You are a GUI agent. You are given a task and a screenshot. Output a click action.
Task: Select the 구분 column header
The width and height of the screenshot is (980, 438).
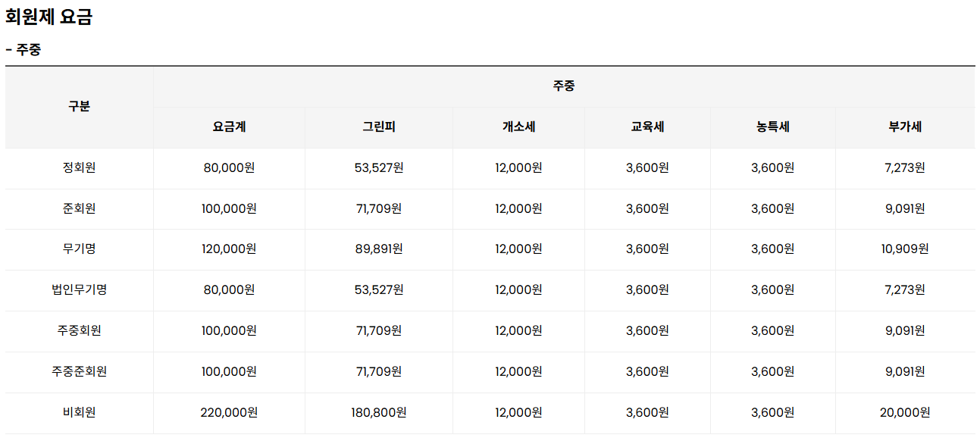tap(79, 107)
